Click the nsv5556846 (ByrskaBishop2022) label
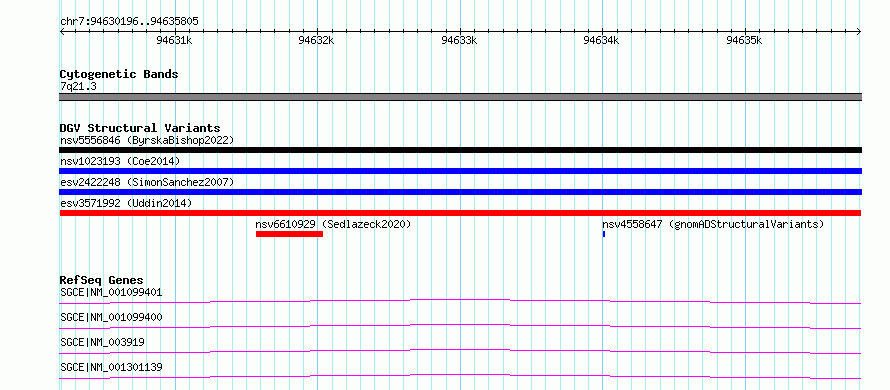890x390 pixels. point(147,140)
